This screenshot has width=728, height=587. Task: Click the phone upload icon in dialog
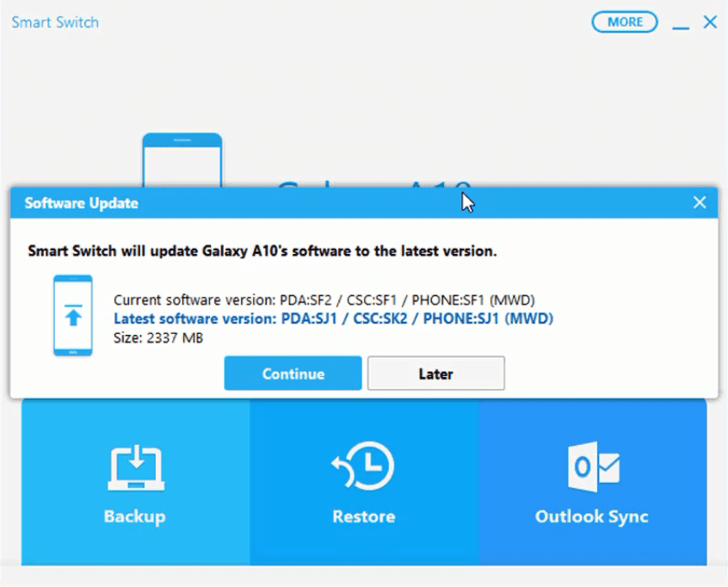[73, 315]
